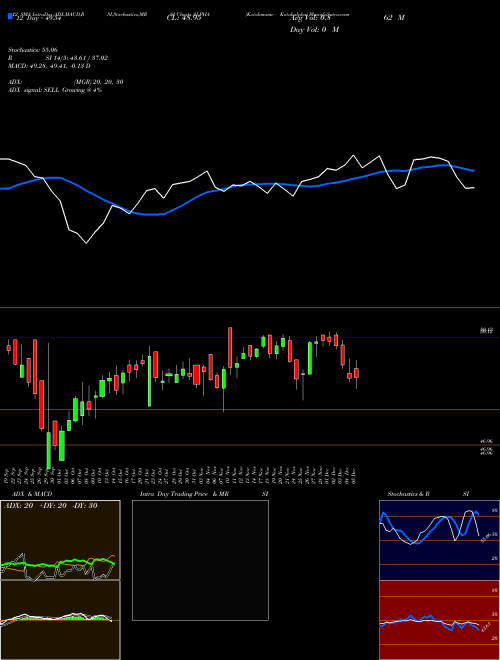Select the 'Stochastics & R' panel title
Screen dimensions: 500x660
click(x=408, y=494)
